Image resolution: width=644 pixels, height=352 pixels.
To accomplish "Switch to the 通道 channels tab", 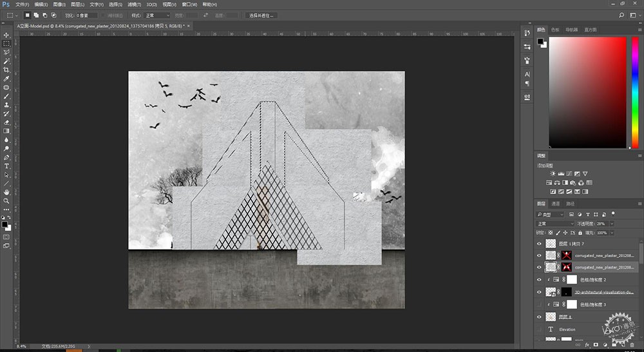I will [x=555, y=204].
